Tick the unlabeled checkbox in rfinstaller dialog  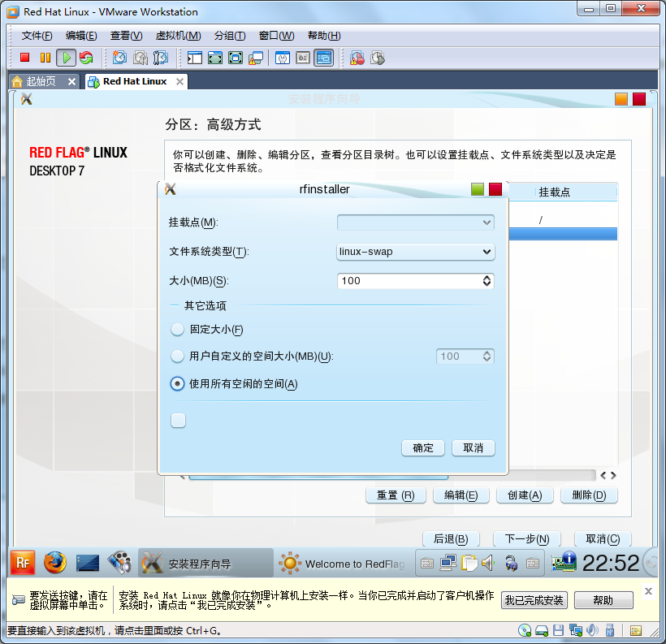pyautogui.click(x=178, y=420)
